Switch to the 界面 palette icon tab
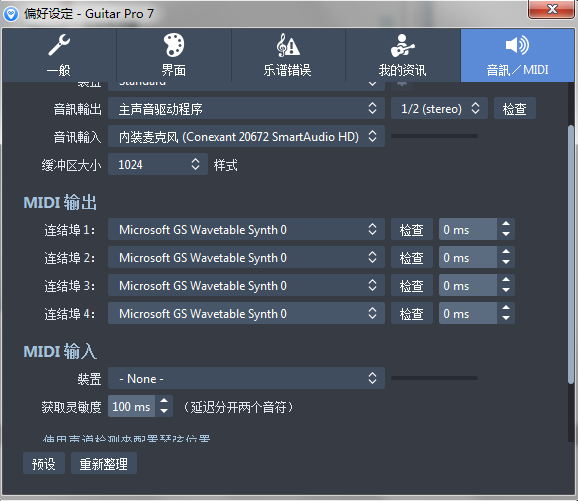 click(174, 55)
